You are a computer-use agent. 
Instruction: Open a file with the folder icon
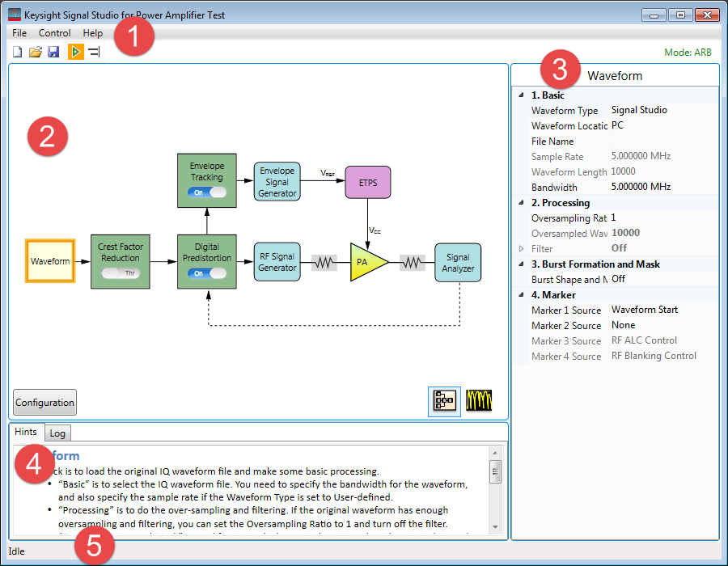36,52
